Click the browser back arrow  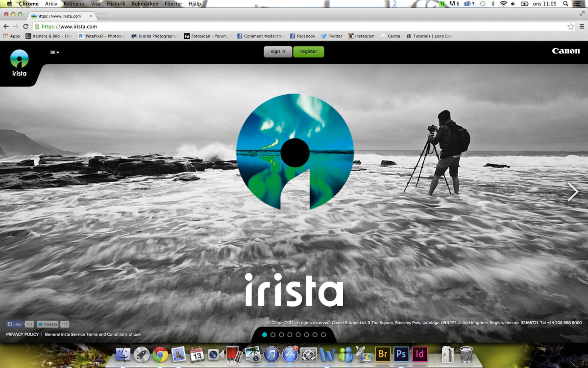(x=6, y=26)
